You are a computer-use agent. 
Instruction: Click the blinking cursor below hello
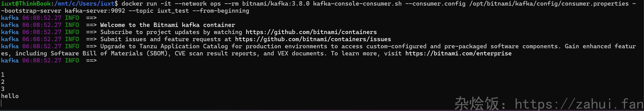pos(2,103)
